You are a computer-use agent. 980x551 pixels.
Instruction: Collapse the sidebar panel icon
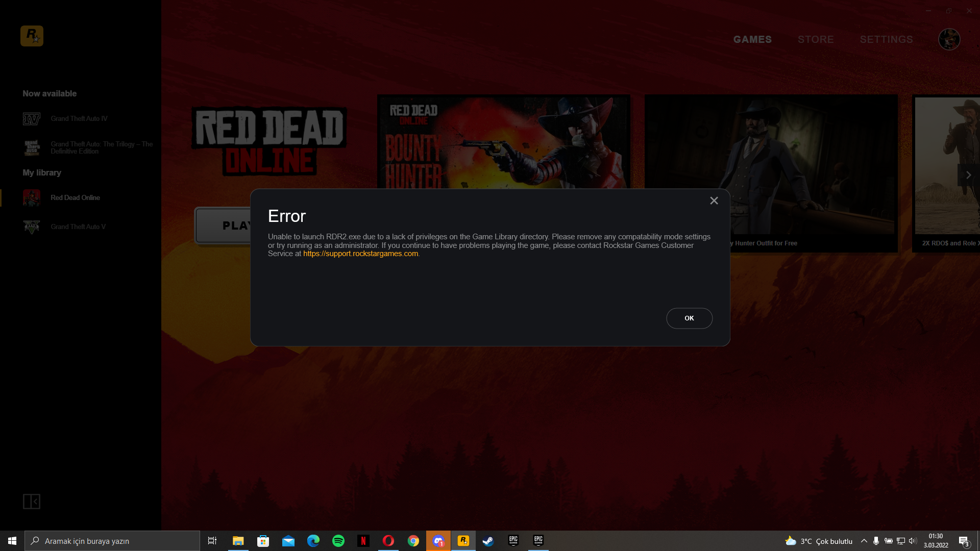point(32,502)
